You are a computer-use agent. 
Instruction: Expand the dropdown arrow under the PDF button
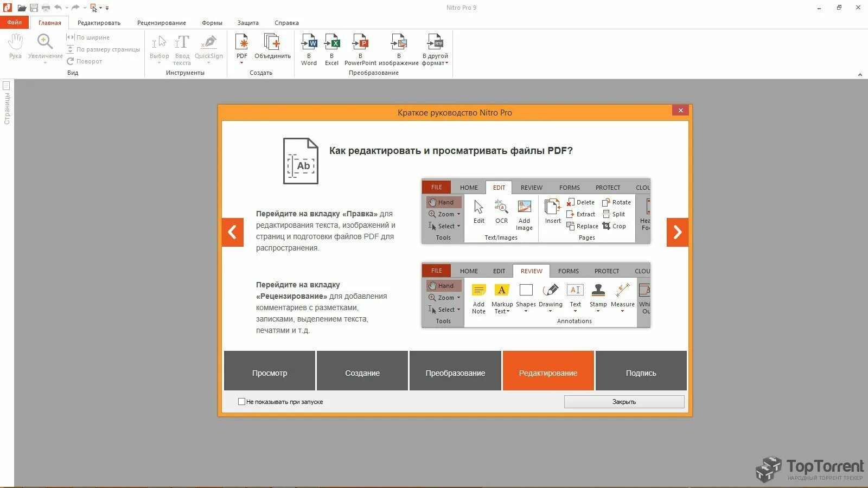click(242, 63)
